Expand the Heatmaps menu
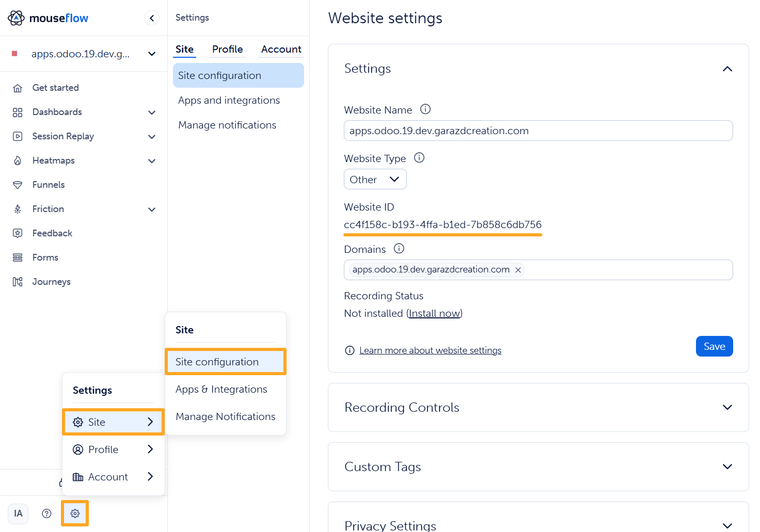This screenshot has width=760, height=532. (x=152, y=160)
